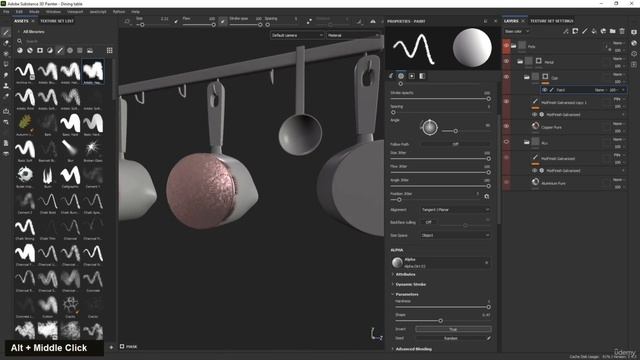The image size is (640, 360).
Task: Add paint layer icon in Layers toolbar
Action: [584, 31]
